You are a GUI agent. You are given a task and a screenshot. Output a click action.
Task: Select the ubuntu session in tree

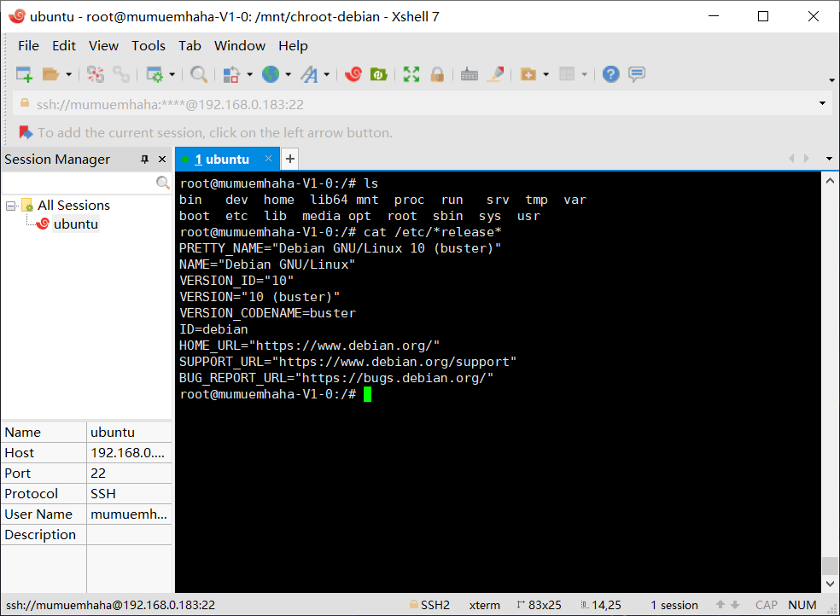click(75, 224)
